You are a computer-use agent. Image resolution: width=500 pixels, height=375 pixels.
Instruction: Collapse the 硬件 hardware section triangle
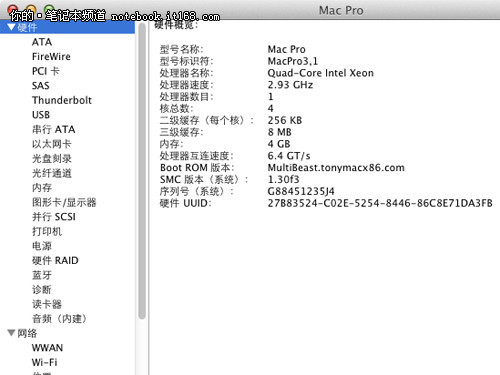pyautogui.click(x=12, y=27)
